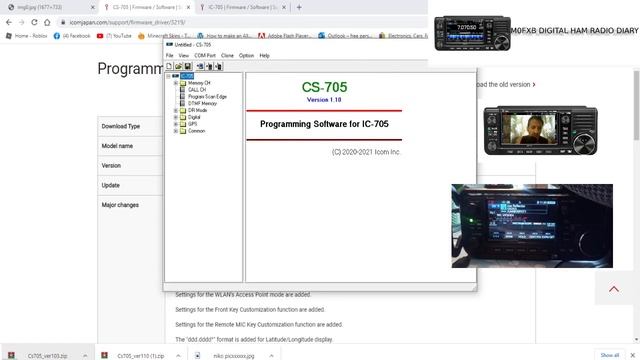Select DTMF Memory tree item
Image resolution: width=640 pixels, height=360 pixels.
tap(202, 104)
